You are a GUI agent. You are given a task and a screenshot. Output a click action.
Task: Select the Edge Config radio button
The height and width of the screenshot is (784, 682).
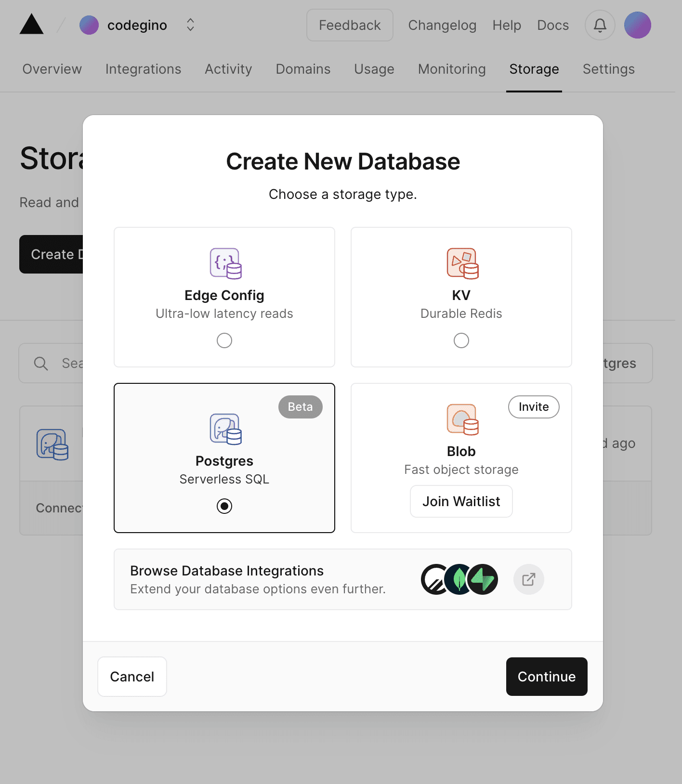click(224, 340)
